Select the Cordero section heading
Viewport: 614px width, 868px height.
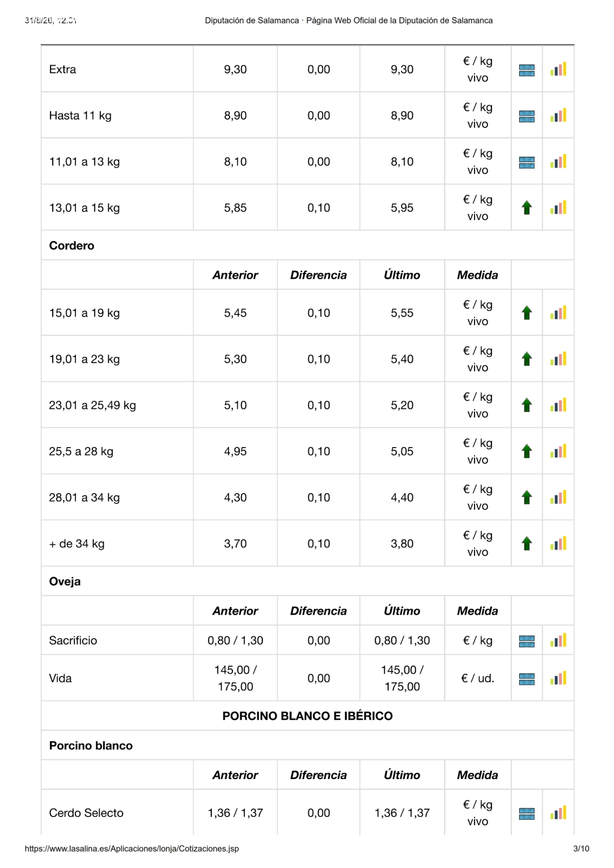72,245
